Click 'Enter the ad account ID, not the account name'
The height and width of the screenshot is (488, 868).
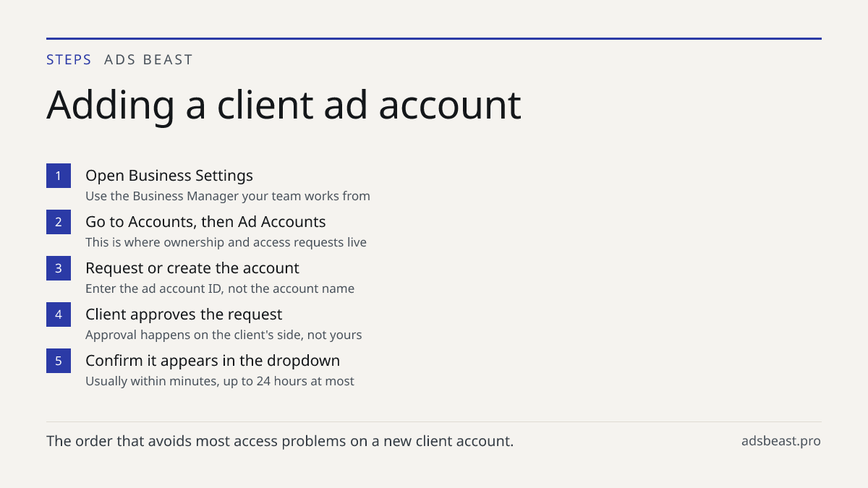coord(220,288)
